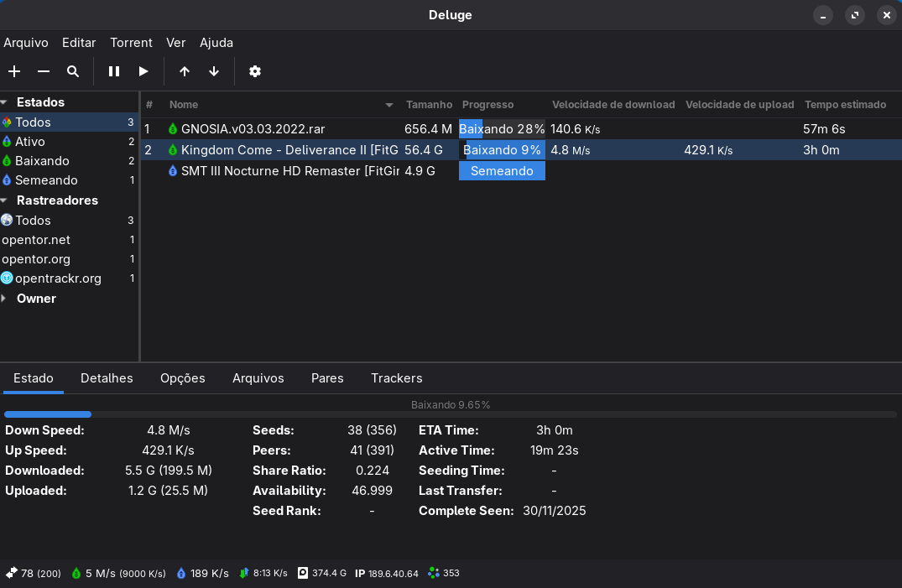Image resolution: width=902 pixels, height=588 pixels.
Task: Click the GNOSIA Baixando 28% progress bar
Action: point(502,129)
